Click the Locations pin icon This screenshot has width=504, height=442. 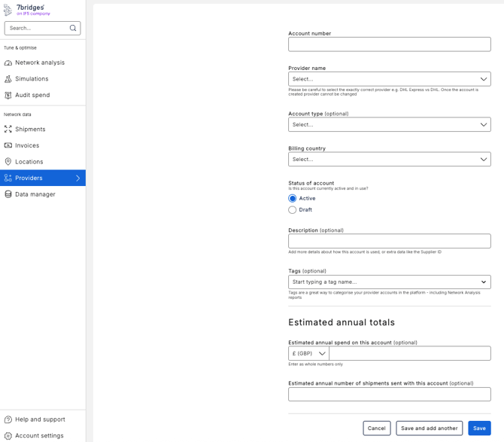click(8, 162)
